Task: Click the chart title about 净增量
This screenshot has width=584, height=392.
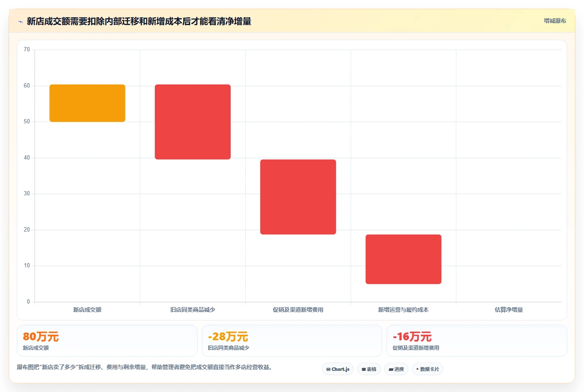Action: click(139, 22)
